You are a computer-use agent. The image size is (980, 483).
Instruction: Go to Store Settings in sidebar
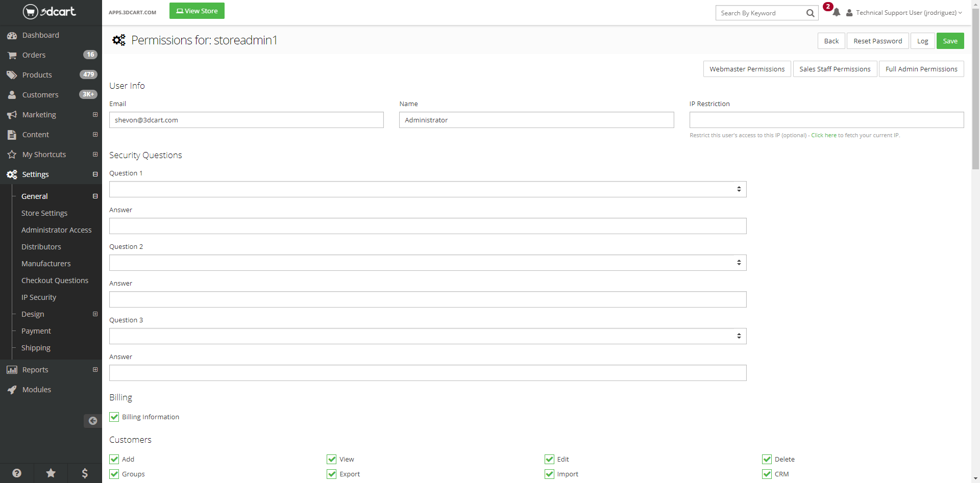[x=44, y=213]
